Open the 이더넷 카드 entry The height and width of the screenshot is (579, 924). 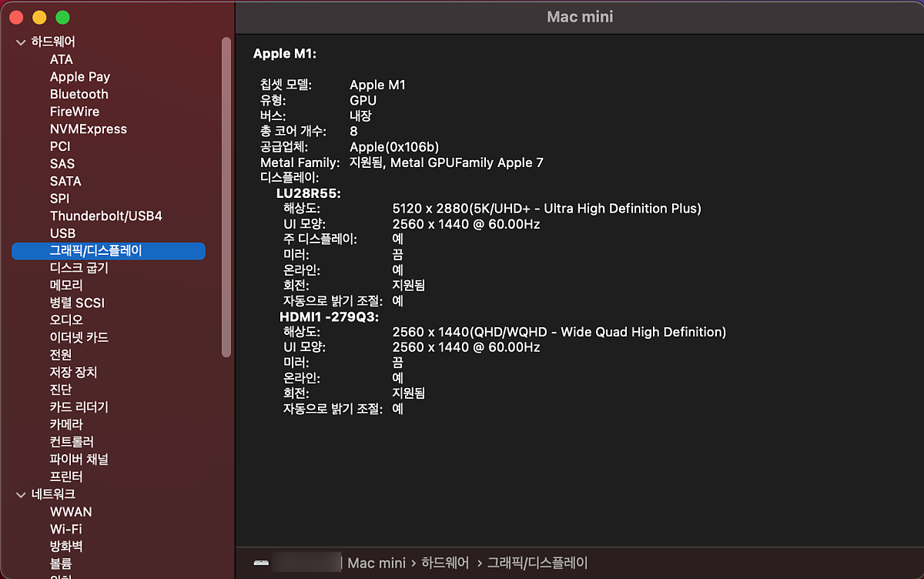coord(79,337)
